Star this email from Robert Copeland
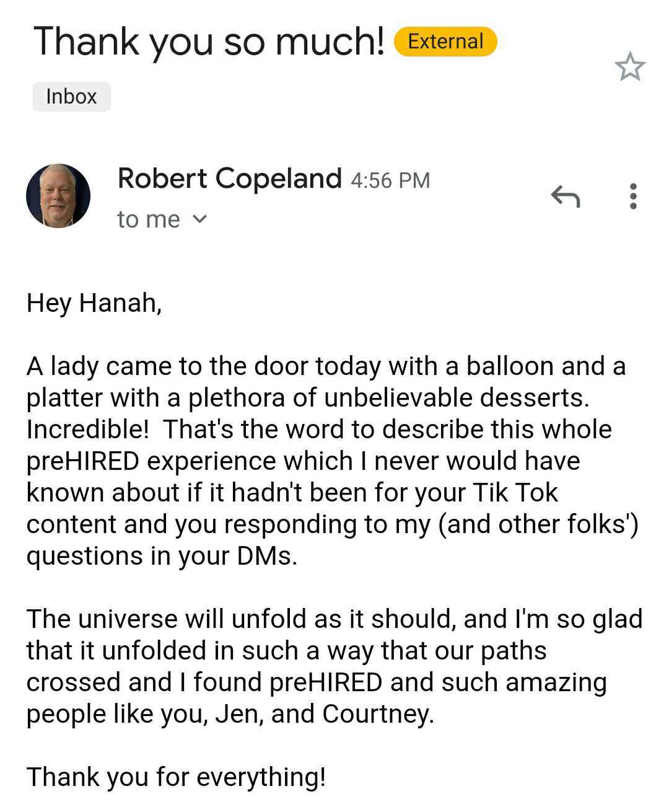The height and width of the screenshot is (812, 669). click(630, 66)
